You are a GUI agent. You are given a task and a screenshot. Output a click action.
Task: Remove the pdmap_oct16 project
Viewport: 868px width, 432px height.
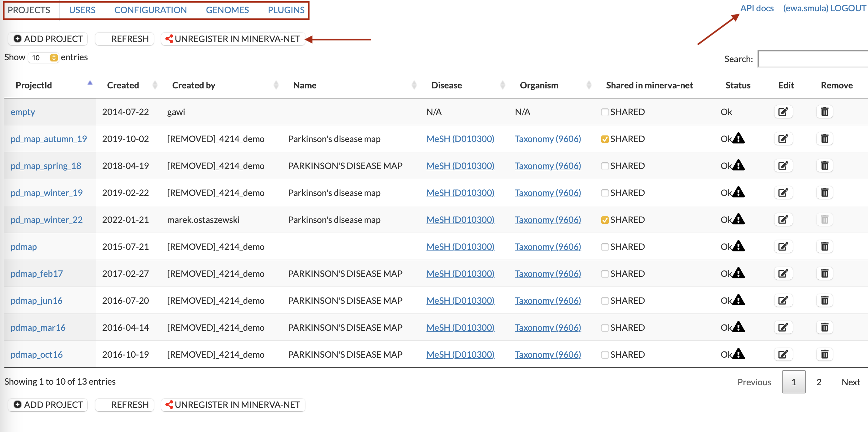click(824, 354)
